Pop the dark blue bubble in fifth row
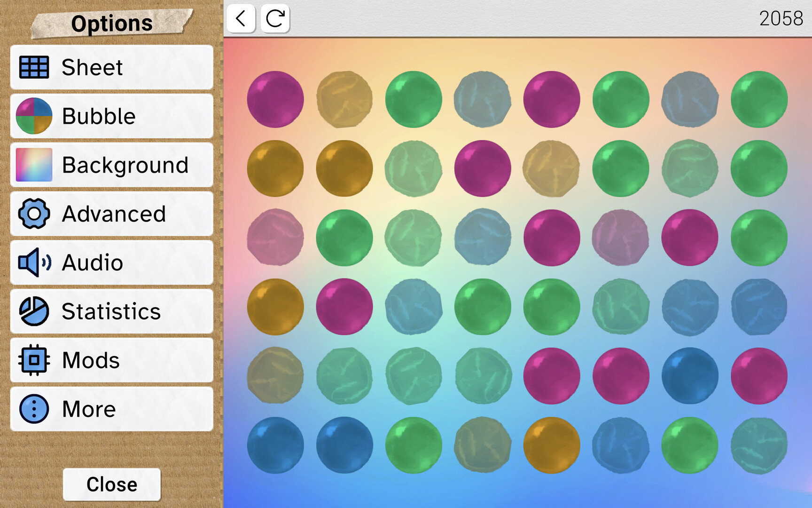 690,376
